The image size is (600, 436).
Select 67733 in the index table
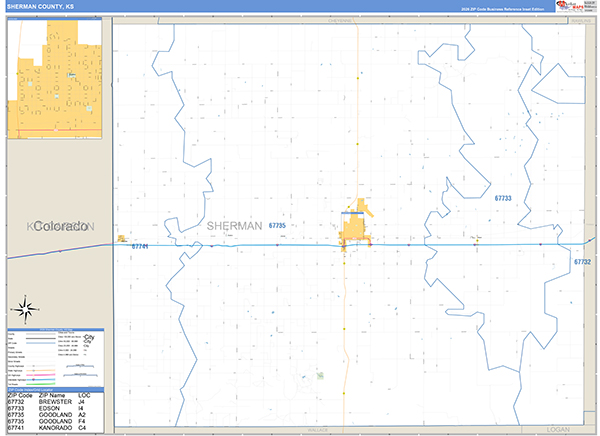click(16, 408)
